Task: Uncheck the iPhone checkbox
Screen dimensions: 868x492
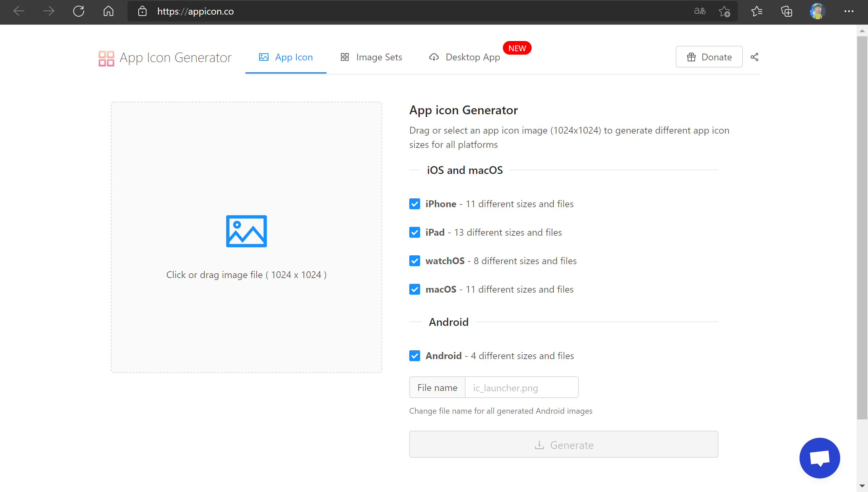Action: pyautogui.click(x=415, y=204)
